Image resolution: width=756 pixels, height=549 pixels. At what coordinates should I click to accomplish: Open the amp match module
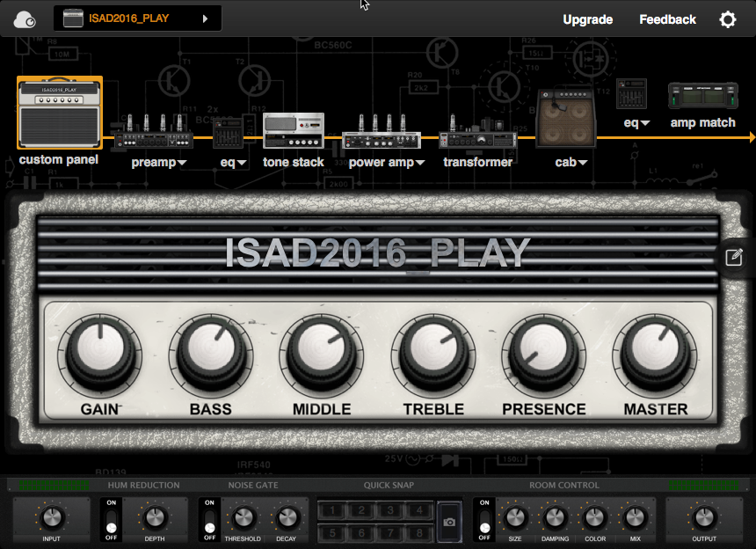coord(702,97)
